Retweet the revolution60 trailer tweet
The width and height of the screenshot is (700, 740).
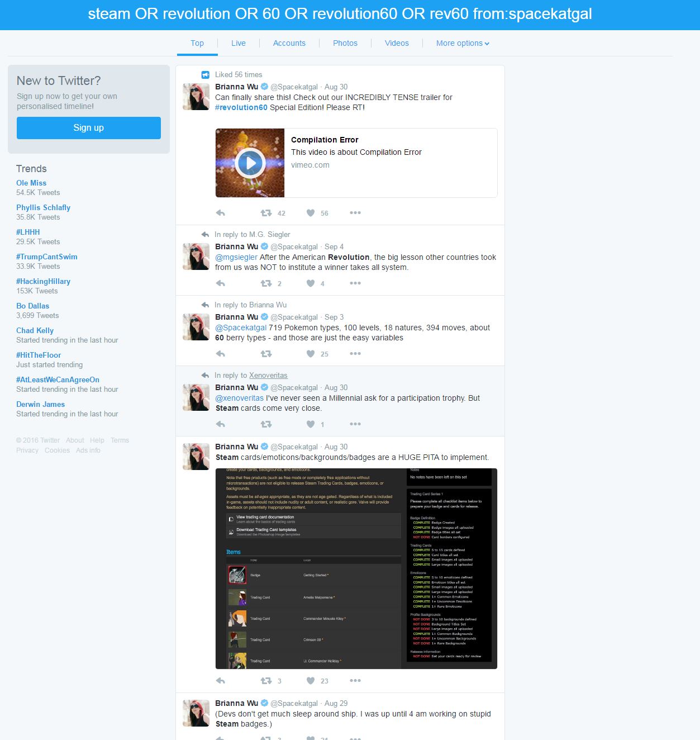tap(266, 213)
